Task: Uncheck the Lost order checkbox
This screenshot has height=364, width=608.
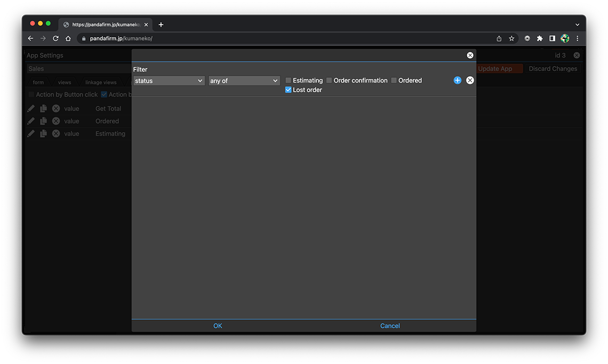Action: pyautogui.click(x=289, y=90)
